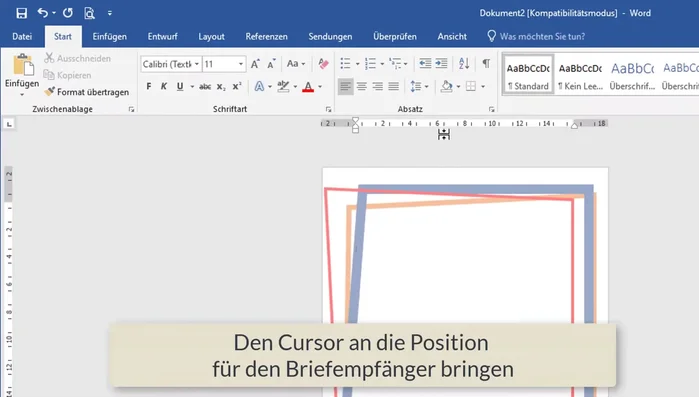
Task: Open the multilevel list menu
Action: pos(398,64)
